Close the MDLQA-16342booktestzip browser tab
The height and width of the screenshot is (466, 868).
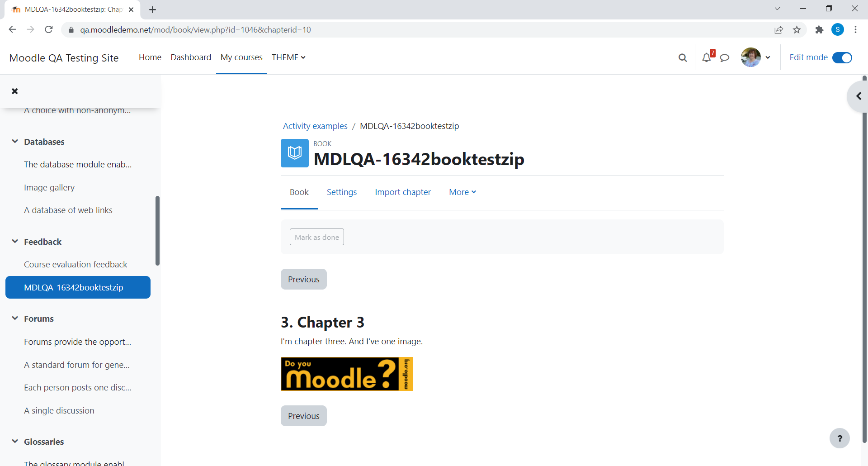[131, 10]
